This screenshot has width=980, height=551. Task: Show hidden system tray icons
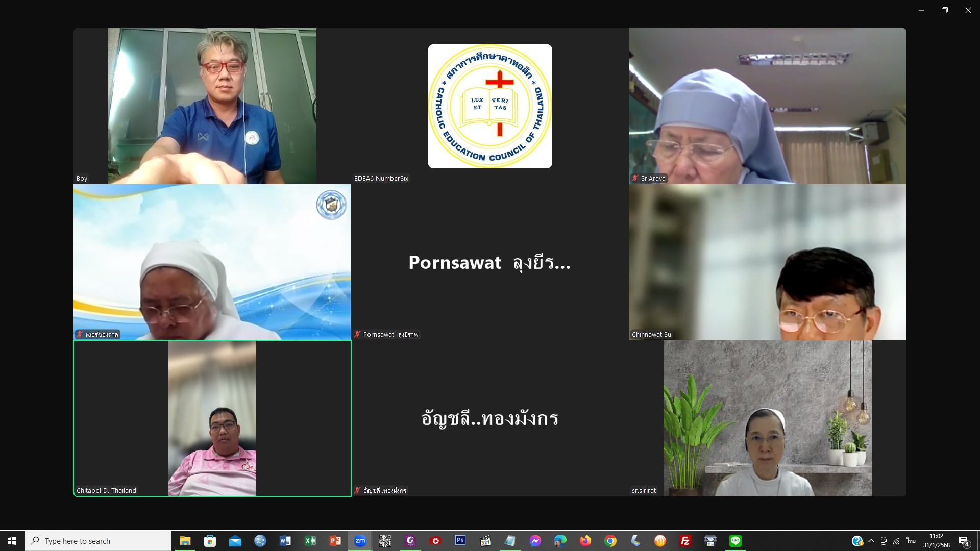click(x=871, y=541)
